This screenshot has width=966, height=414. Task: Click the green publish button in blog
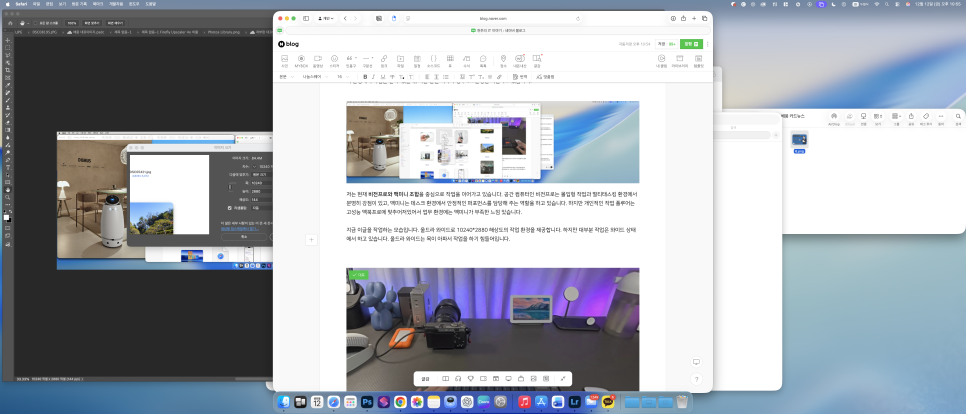tap(691, 44)
